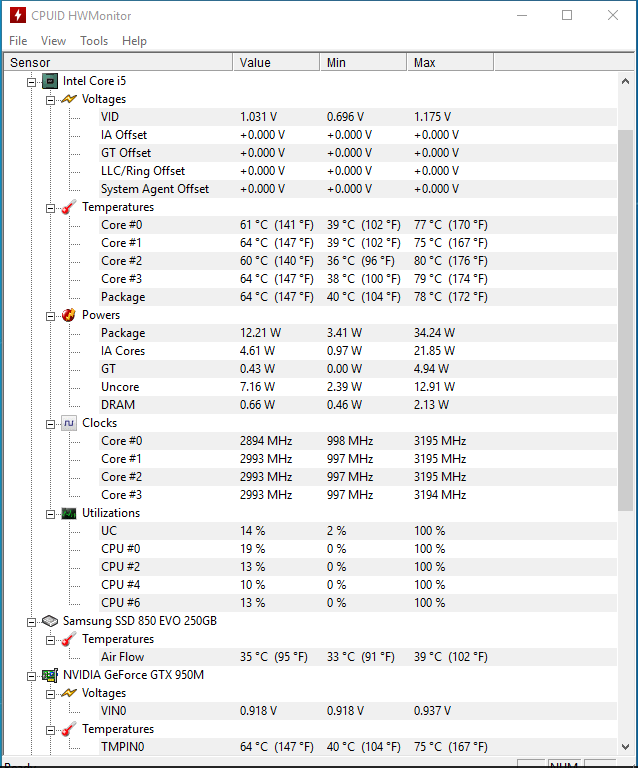The height and width of the screenshot is (768, 638).
Task: Click the scrollbar down arrow
Action: click(x=625, y=746)
